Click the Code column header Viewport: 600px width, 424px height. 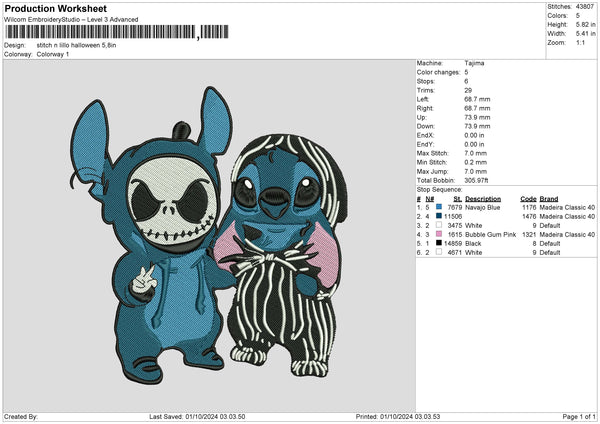coord(529,198)
